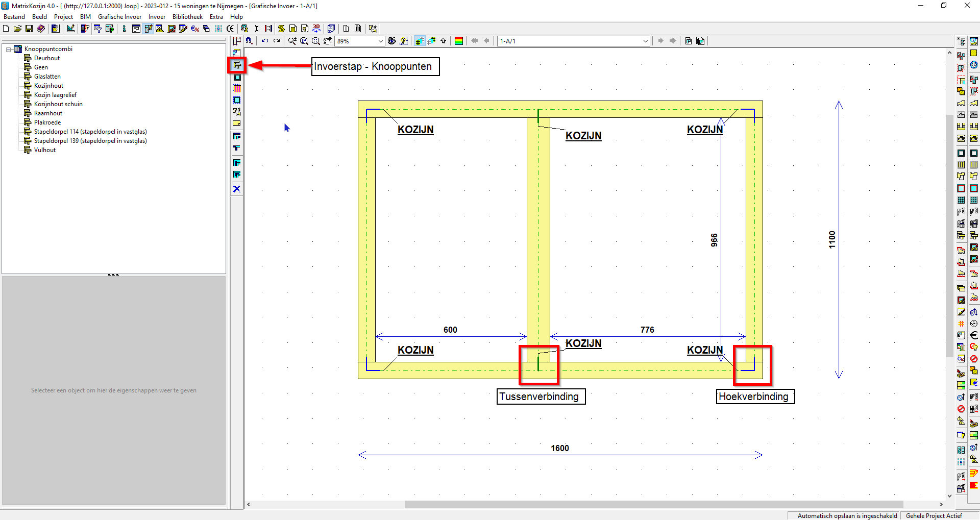Click the Redo arrow in toolbar
Viewport: 980px width, 520px height.
[x=277, y=41]
